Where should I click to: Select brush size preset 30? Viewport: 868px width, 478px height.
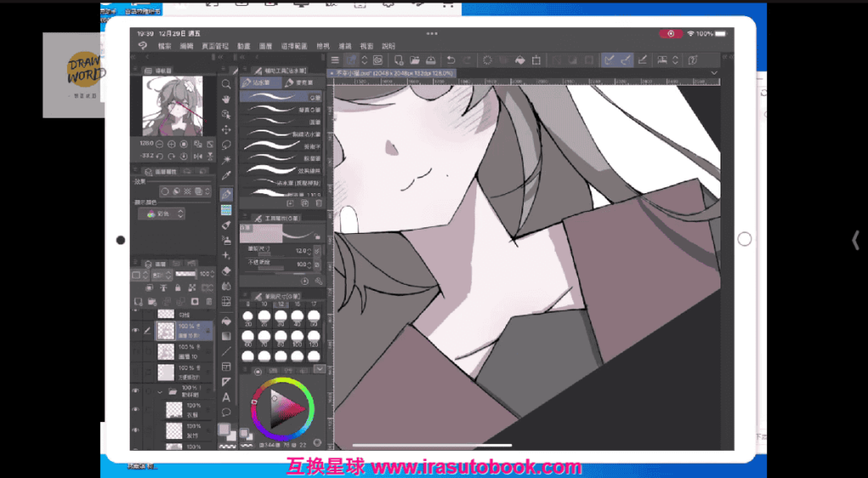pos(281,316)
